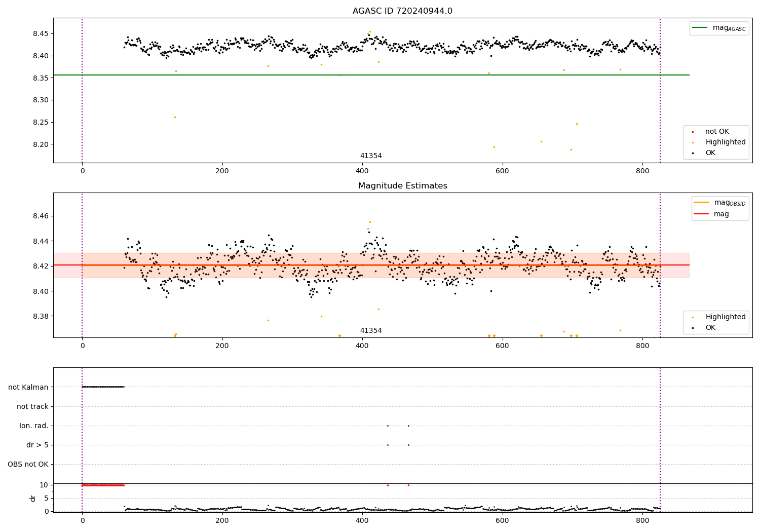
Task: Click "Highlighted" in the top plot legend
Action: click(x=726, y=142)
